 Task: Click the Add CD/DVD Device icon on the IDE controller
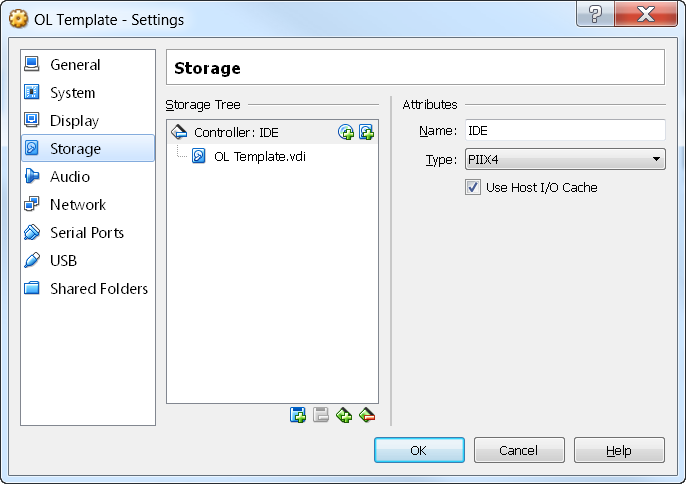[x=346, y=132]
